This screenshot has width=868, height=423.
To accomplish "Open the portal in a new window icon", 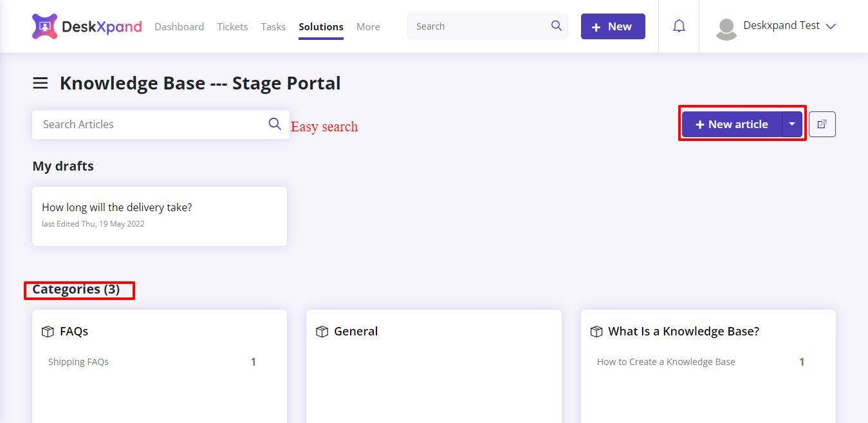I will coord(822,124).
